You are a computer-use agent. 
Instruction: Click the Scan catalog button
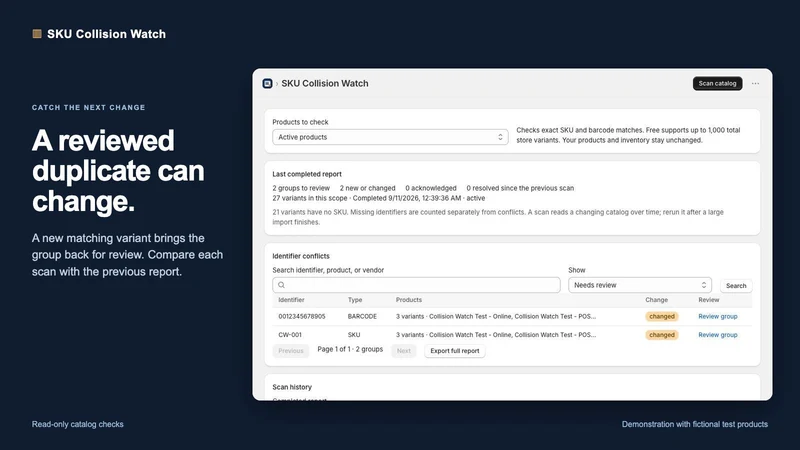[x=717, y=83]
